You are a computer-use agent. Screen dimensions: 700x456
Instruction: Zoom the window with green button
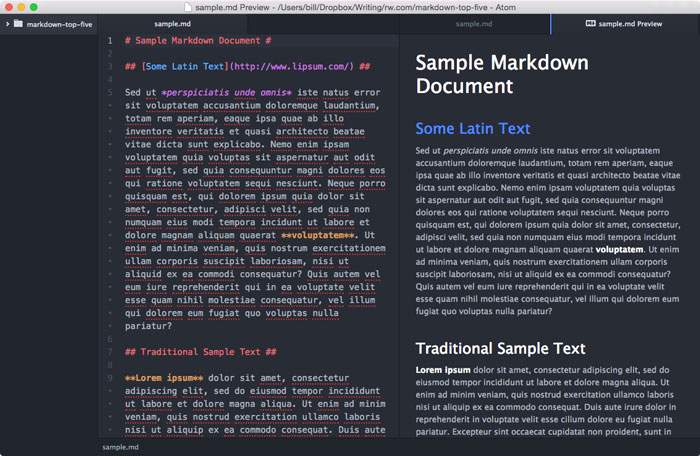coord(33,7)
